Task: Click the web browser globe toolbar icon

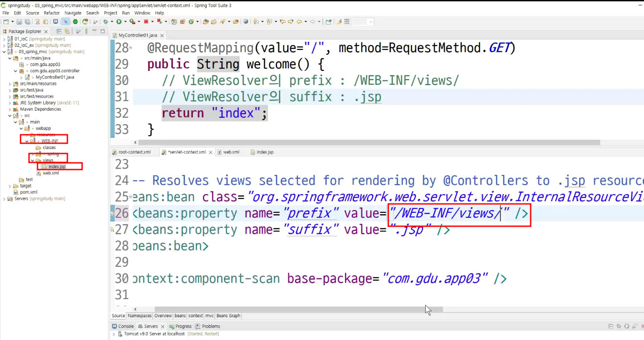Action: pos(245,21)
